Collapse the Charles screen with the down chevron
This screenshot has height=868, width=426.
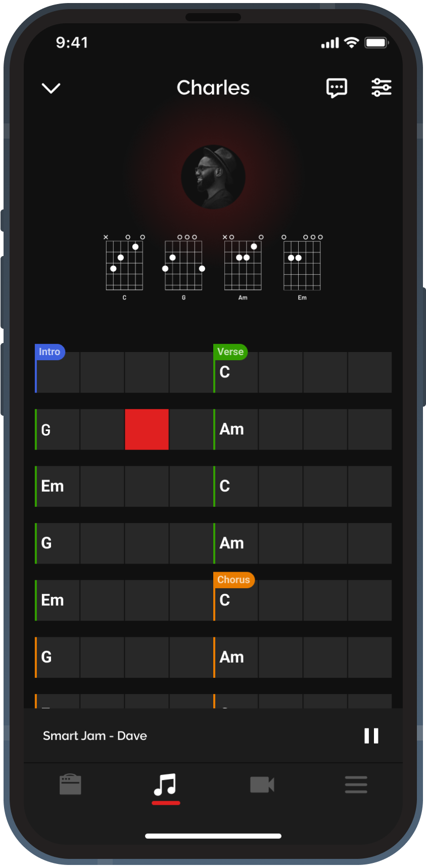pyautogui.click(x=51, y=89)
